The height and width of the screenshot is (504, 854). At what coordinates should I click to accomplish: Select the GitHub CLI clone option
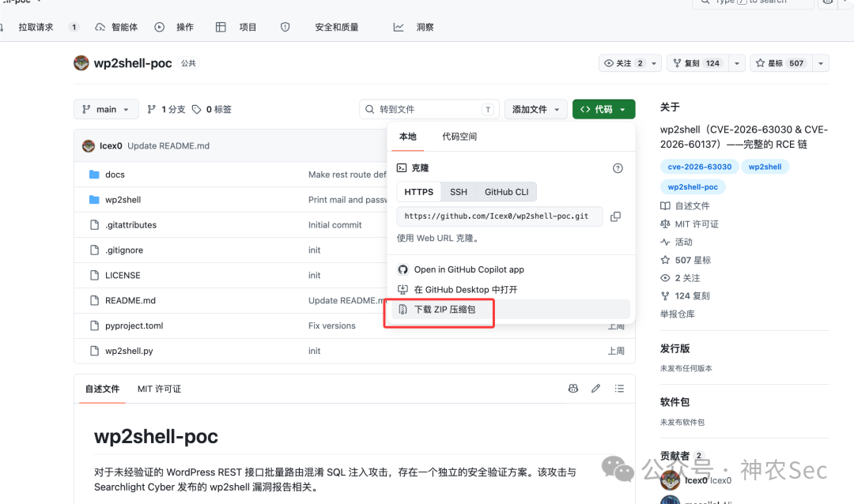click(x=507, y=192)
